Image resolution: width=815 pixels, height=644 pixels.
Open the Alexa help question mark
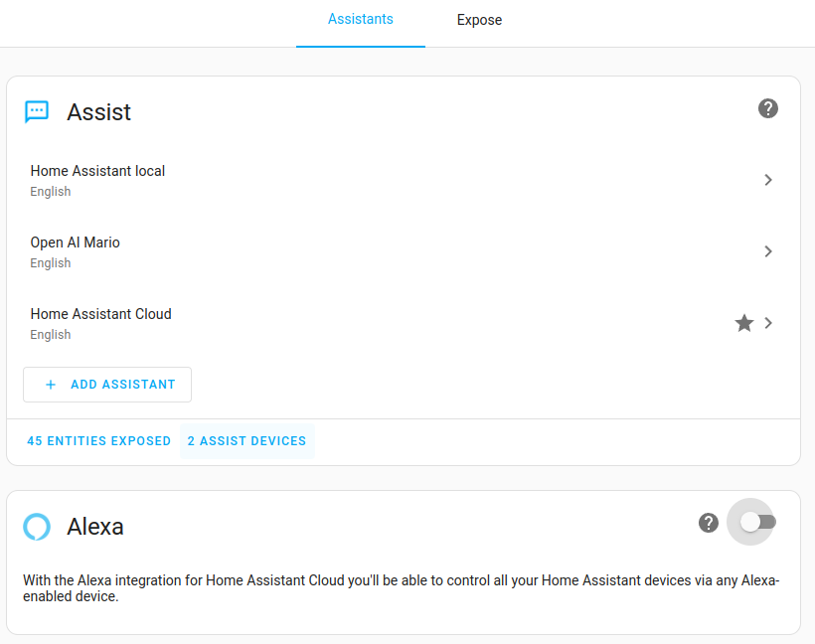click(708, 523)
